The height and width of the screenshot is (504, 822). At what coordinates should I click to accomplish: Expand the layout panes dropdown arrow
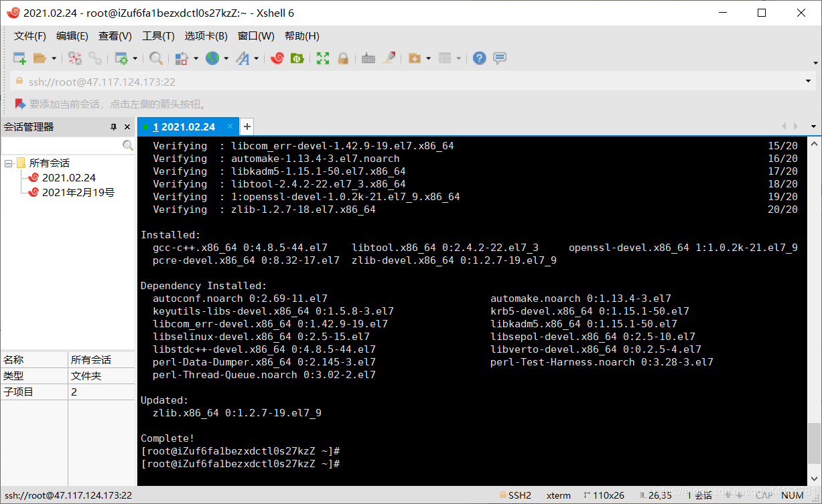pos(459,59)
